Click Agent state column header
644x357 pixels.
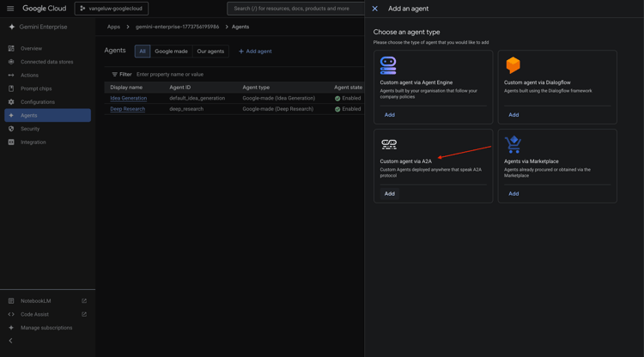(x=348, y=88)
